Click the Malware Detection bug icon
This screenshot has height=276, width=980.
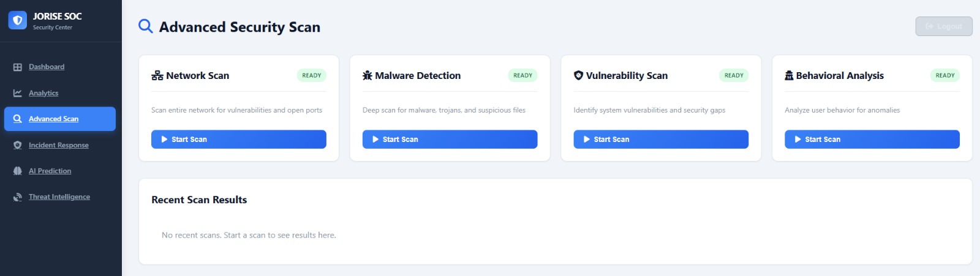[367, 76]
